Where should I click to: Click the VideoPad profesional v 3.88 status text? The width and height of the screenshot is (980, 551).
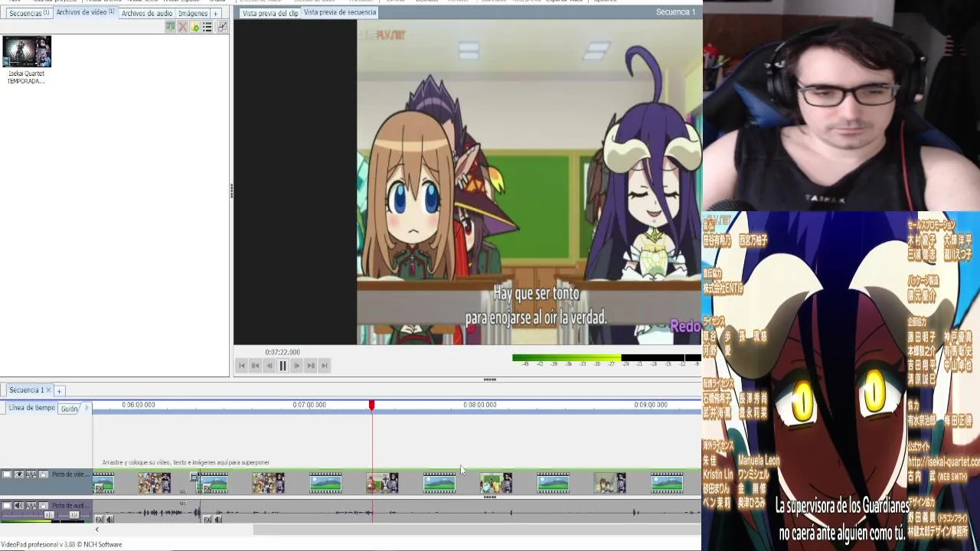(x=61, y=545)
